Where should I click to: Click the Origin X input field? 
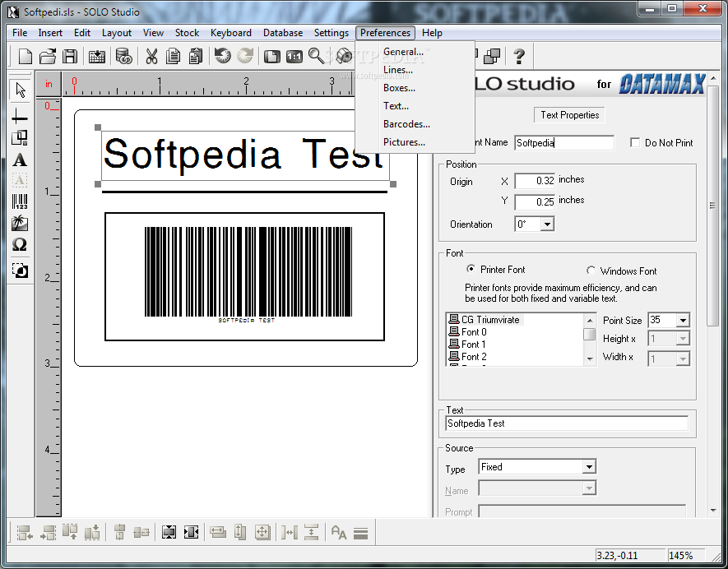(535, 181)
